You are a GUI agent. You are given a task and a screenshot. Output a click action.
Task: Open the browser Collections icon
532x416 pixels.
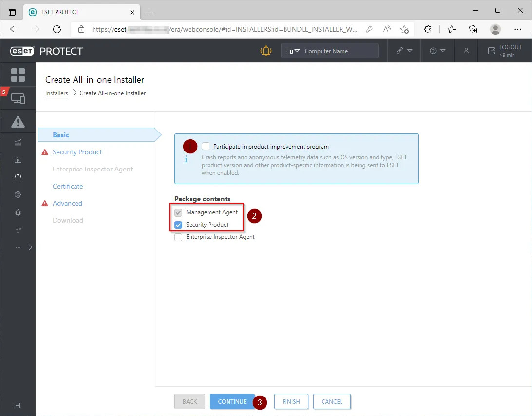tap(473, 29)
